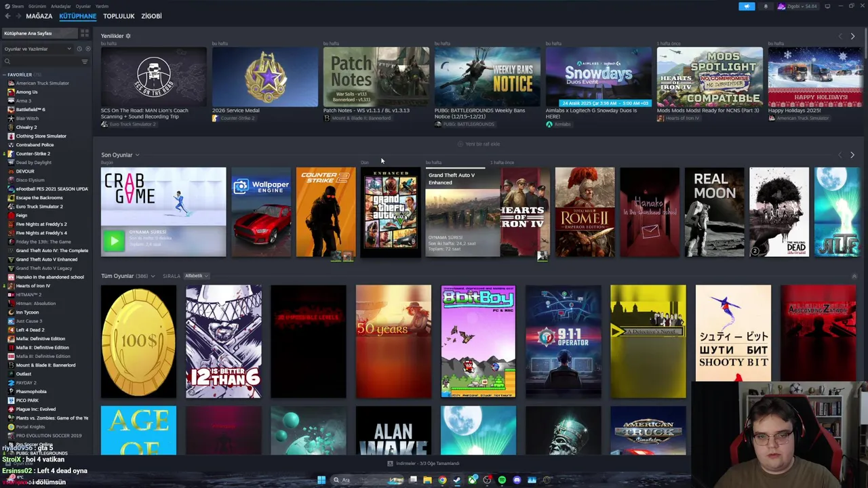Switch to the MAĞAZA tab

[x=39, y=16]
